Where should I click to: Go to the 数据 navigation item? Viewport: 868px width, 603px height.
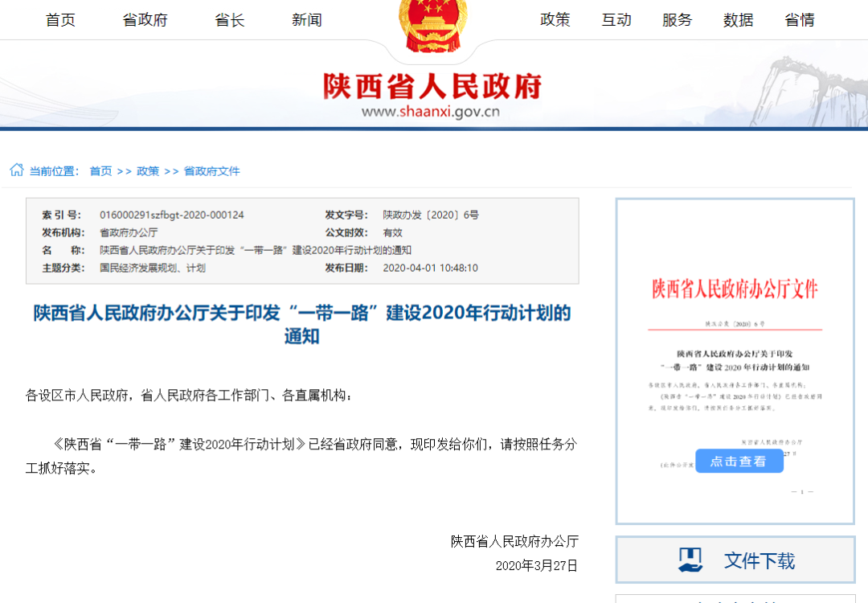pyautogui.click(x=738, y=20)
